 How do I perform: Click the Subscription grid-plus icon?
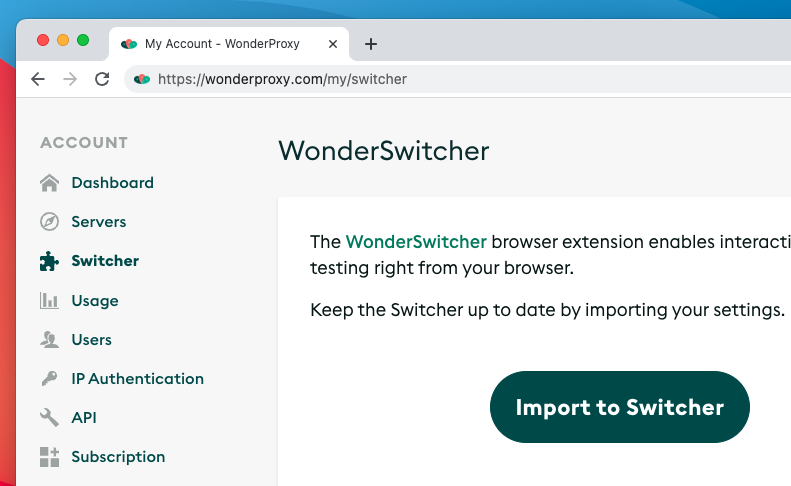coord(49,457)
